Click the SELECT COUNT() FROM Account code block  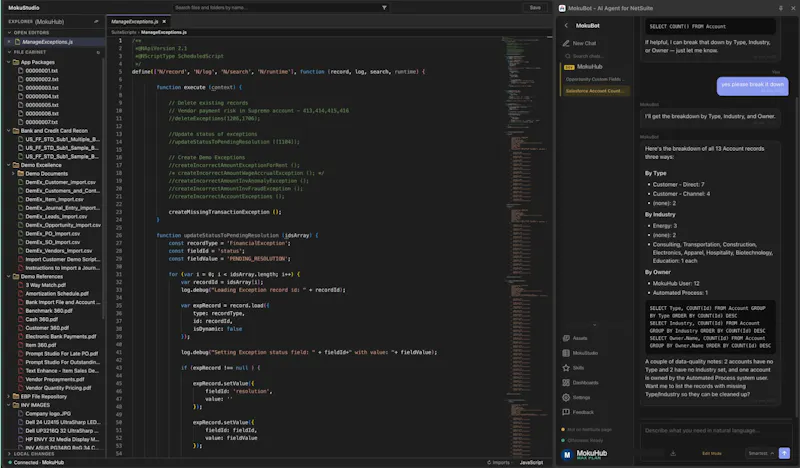click(710, 27)
